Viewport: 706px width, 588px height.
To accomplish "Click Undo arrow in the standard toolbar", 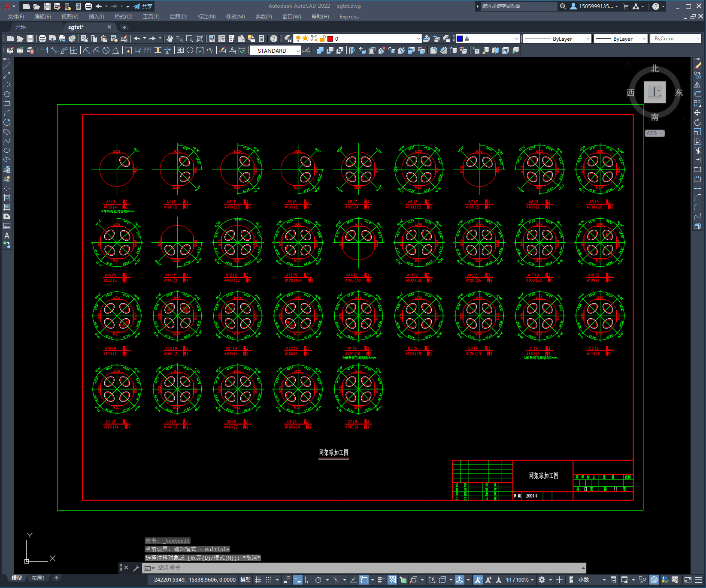I will [137, 39].
